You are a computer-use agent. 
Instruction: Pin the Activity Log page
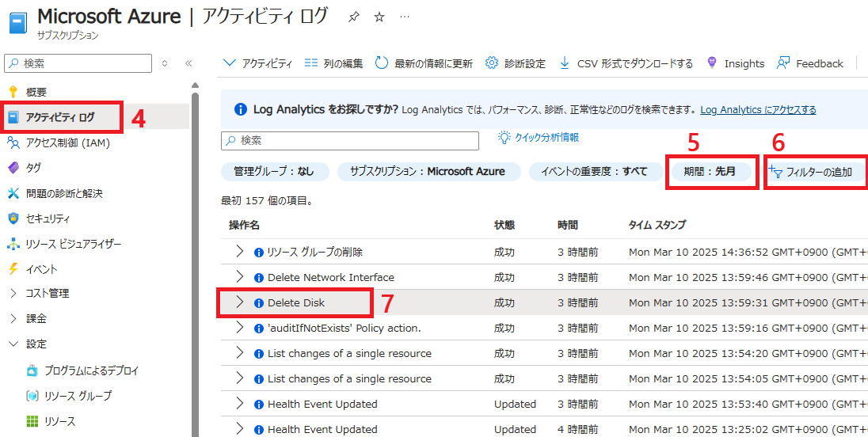coord(353,17)
